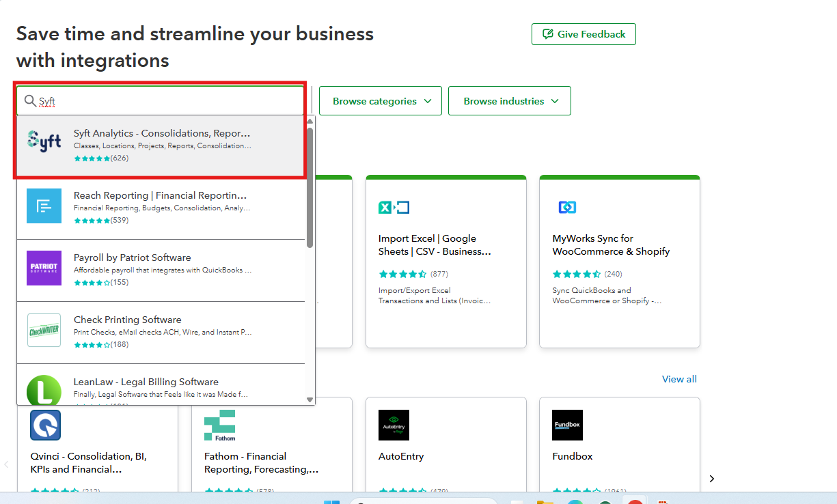This screenshot has width=837, height=504.
Task: Expand the Browse categories dropdown
Action: [381, 101]
